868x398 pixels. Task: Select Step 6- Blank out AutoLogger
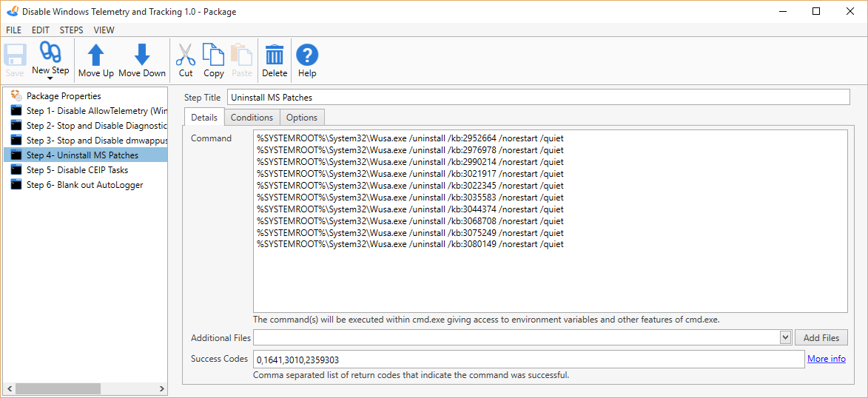coord(85,185)
